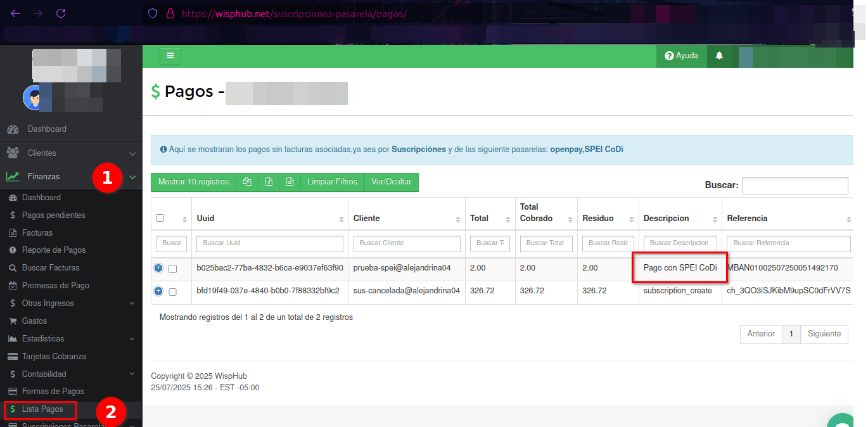This screenshot has height=427, width=868.
Task: Expand Otros Ingresos submenu
Action: [x=71, y=303]
